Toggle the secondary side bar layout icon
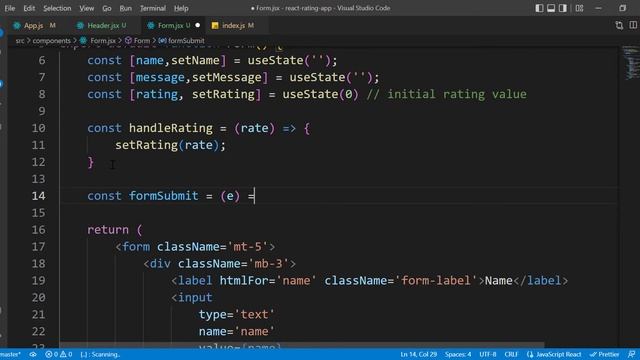This screenshot has height=360, width=640. [563, 8]
